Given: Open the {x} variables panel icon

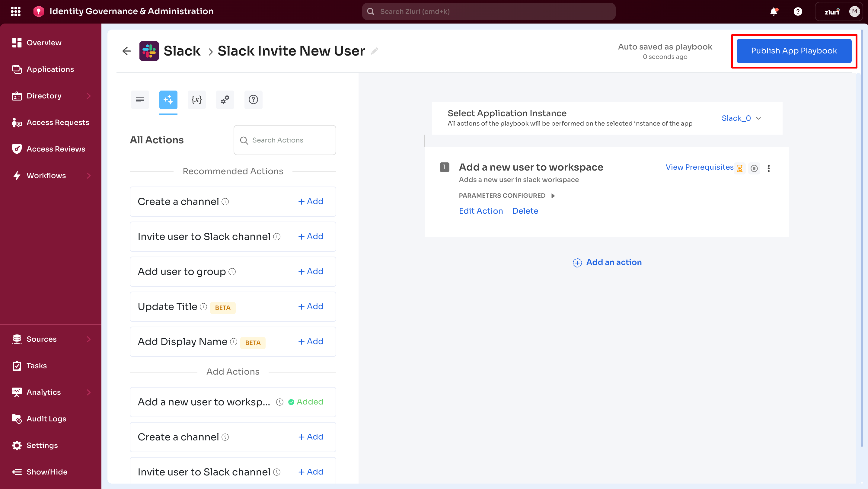Looking at the screenshot, I should coord(196,99).
